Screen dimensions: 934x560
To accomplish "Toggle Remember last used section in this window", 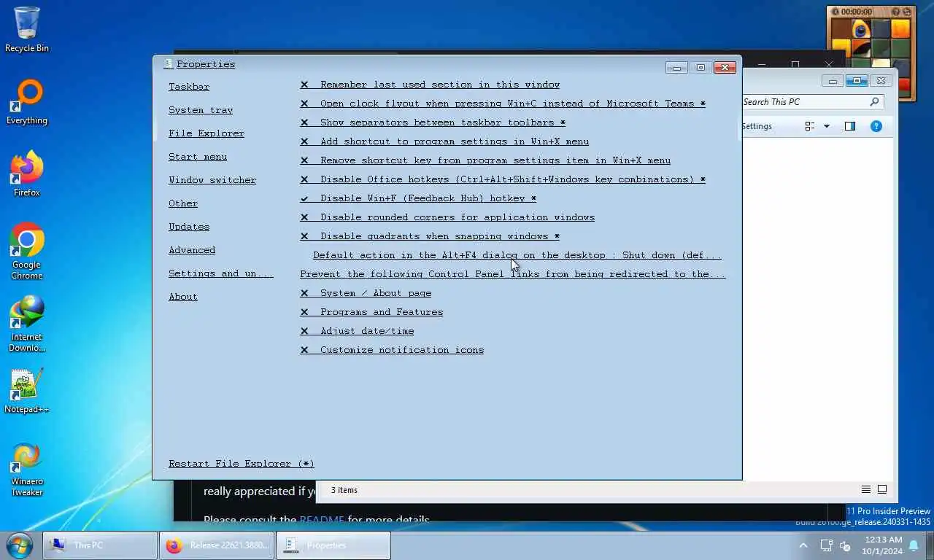I will point(430,85).
